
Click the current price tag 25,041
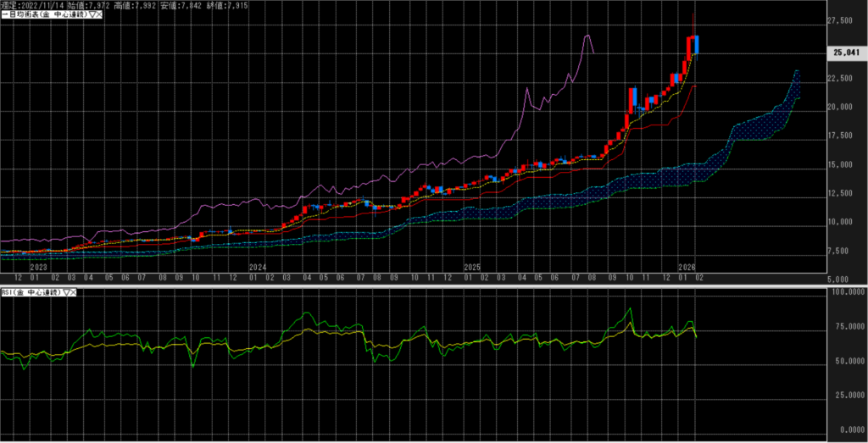[x=847, y=53]
